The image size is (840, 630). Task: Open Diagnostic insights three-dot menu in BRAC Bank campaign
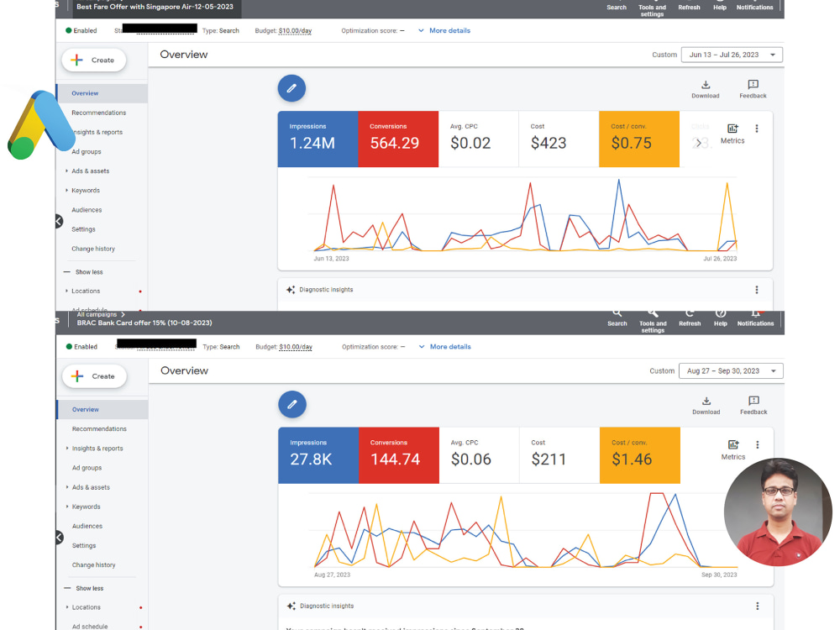point(757,606)
